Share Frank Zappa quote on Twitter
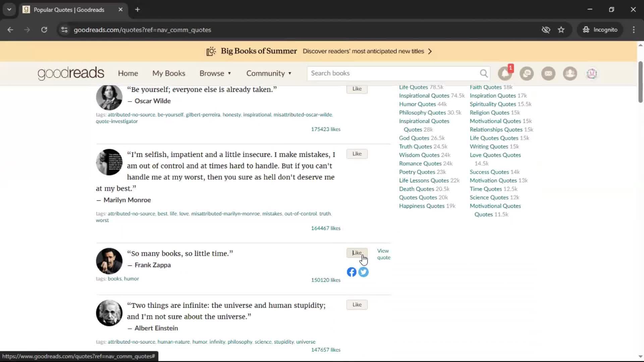The width and height of the screenshot is (644, 362). click(363, 272)
